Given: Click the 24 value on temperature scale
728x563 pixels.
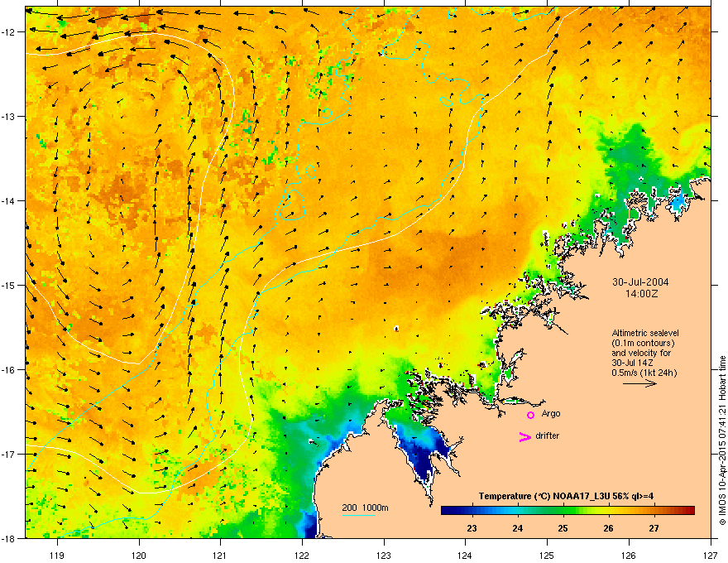Looking at the screenshot, I should (517, 528).
